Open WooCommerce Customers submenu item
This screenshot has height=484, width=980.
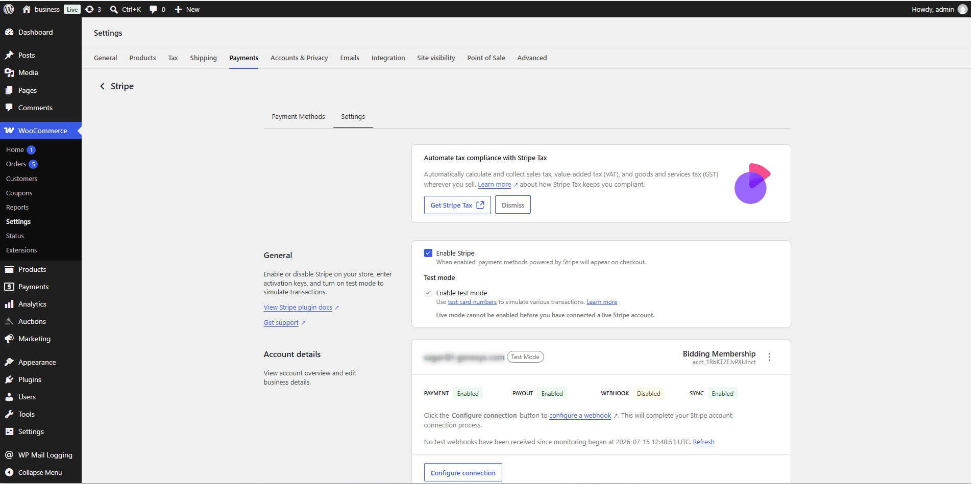click(22, 179)
